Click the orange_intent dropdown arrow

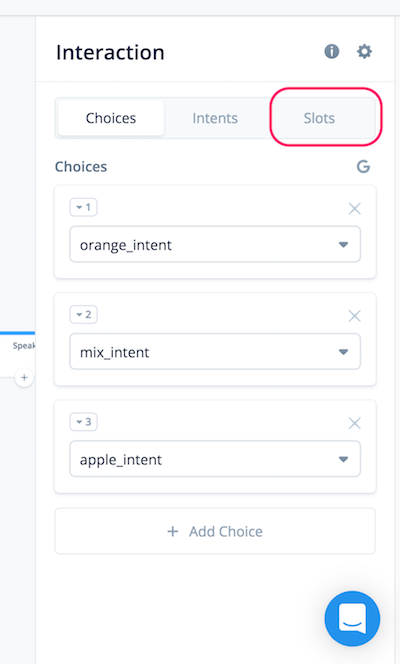tap(343, 245)
